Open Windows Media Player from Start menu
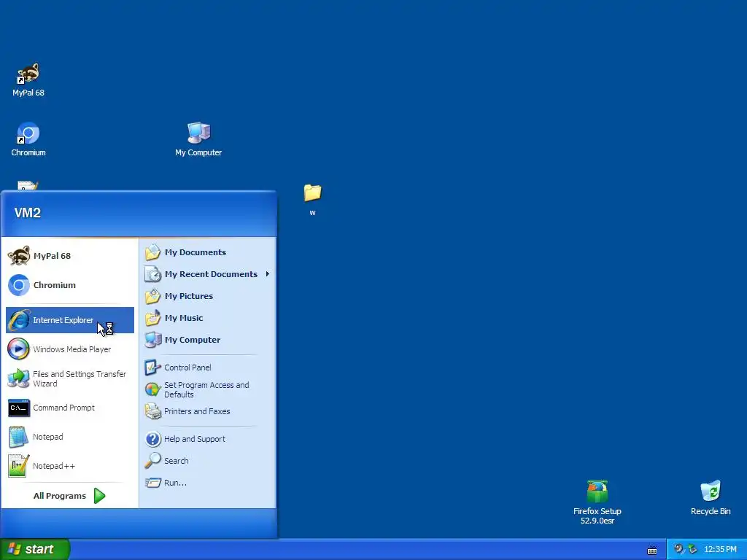Viewport: 747px width, 560px height. click(70, 349)
